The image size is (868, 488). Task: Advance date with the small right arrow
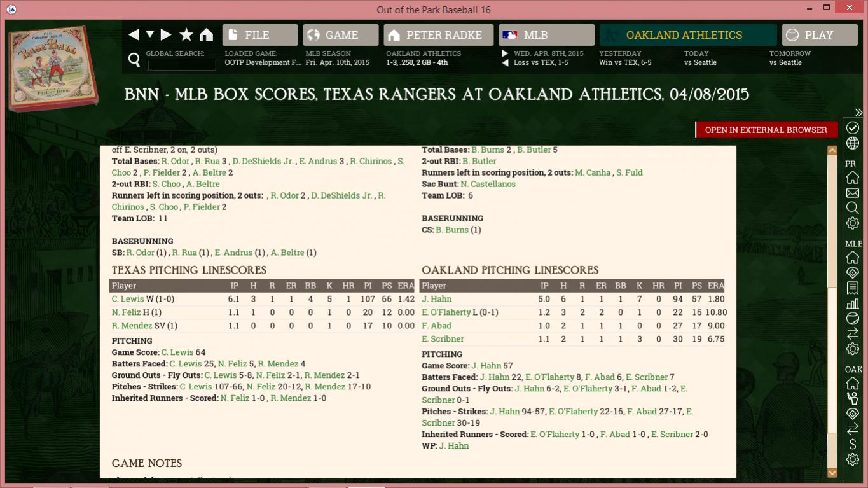click(x=505, y=53)
